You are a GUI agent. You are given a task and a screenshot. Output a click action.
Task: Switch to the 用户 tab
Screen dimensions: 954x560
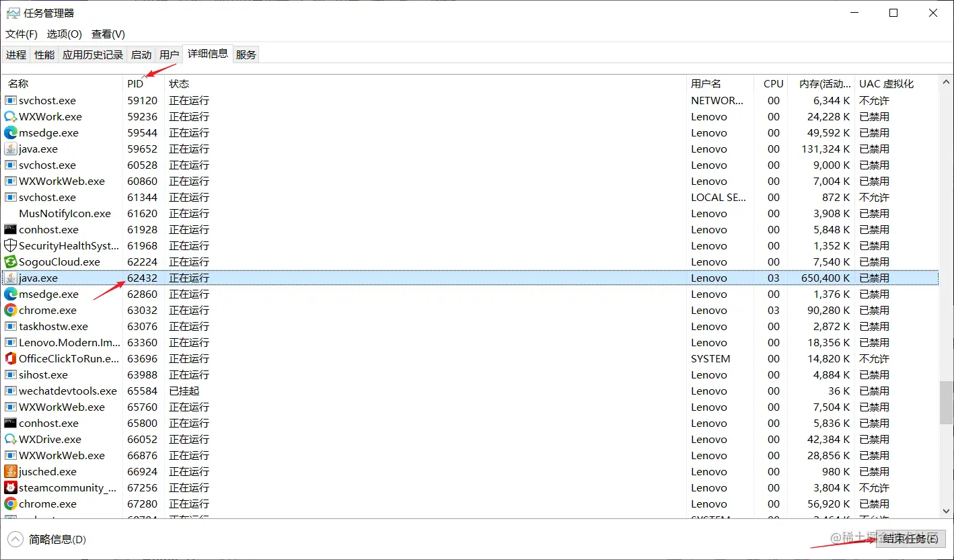pos(170,54)
